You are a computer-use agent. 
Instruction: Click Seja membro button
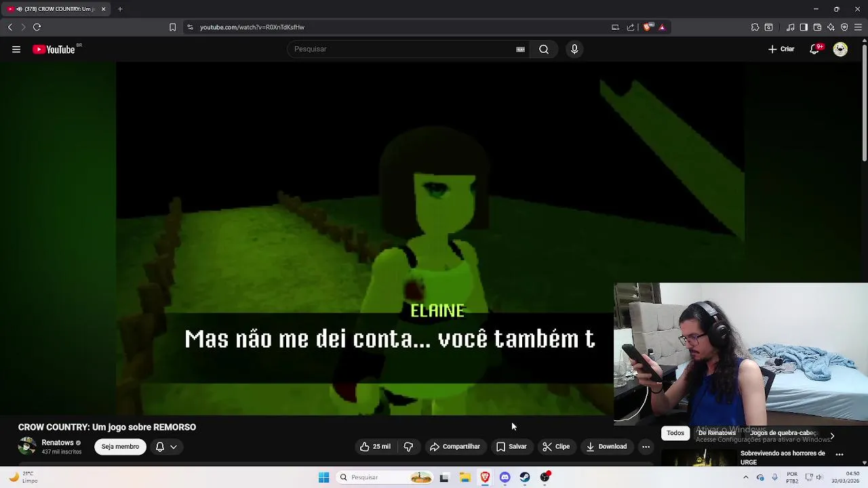(120, 447)
